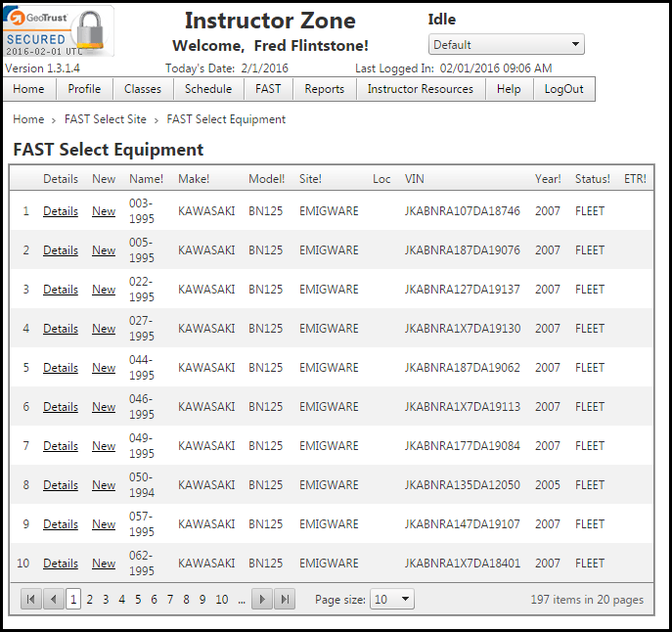Select VIN JKABNRA135DA12050 cell
672x632 pixels.
pyautogui.click(x=463, y=485)
